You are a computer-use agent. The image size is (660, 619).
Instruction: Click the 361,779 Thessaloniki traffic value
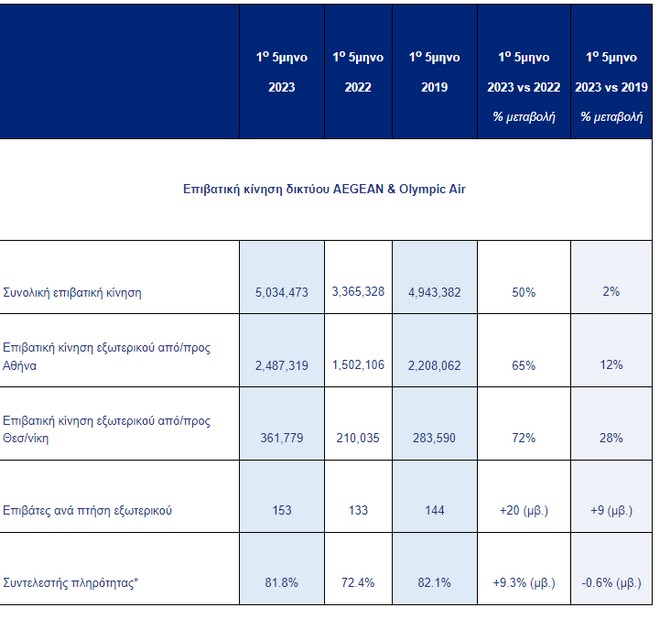(x=281, y=438)
